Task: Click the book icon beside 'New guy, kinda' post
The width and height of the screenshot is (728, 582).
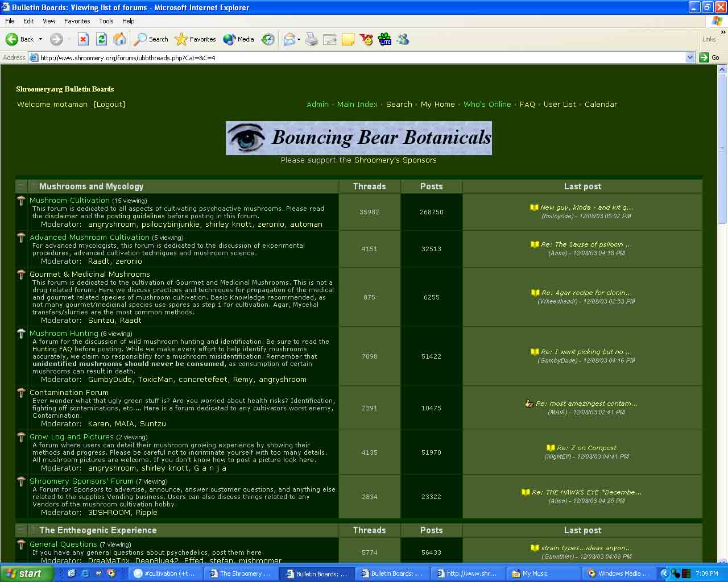Action: [x=534, y=207]
